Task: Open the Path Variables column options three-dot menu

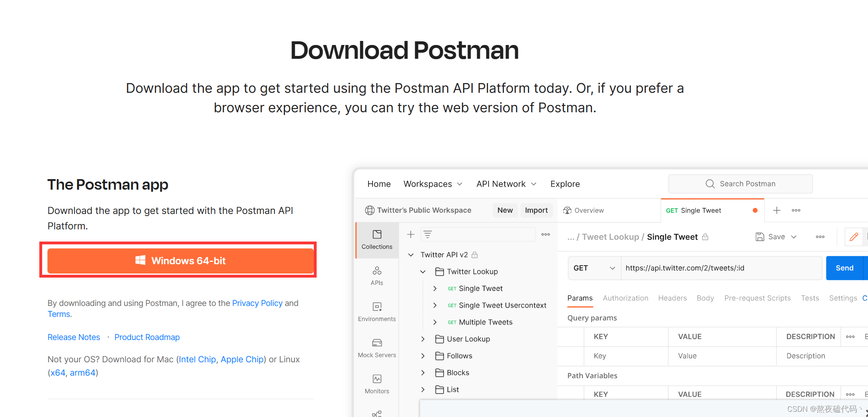Action: 850,394
